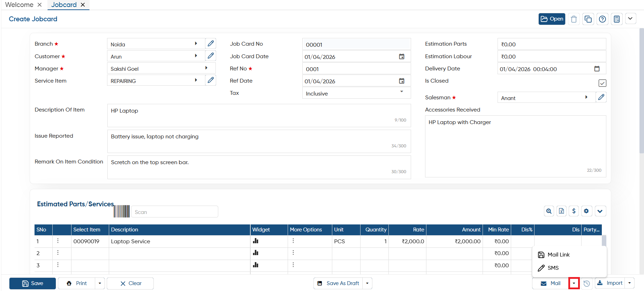644x291 pixels.
Task: Open the Tax Inclusive dropdown
Action: [x=356, y=93]
